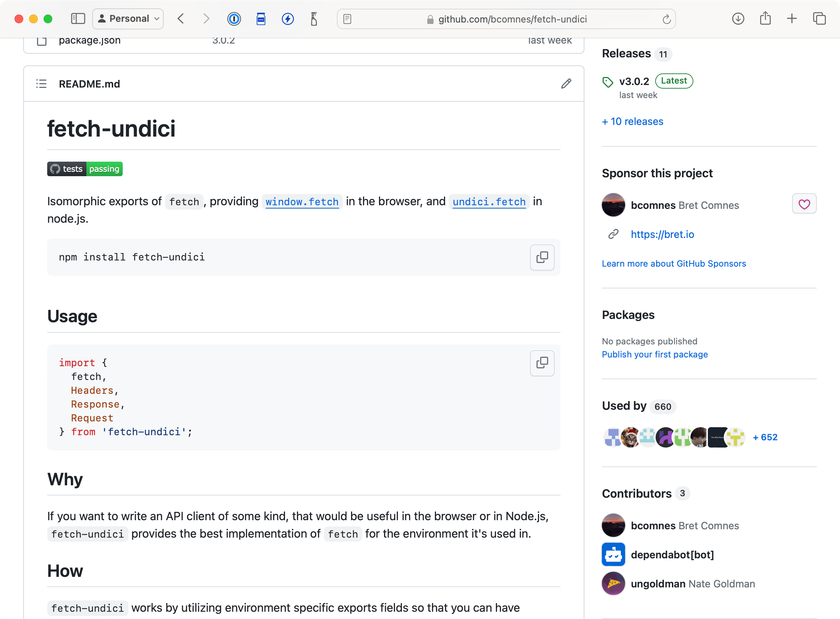
Task: Open the Share menu
Action: point(765,18)
